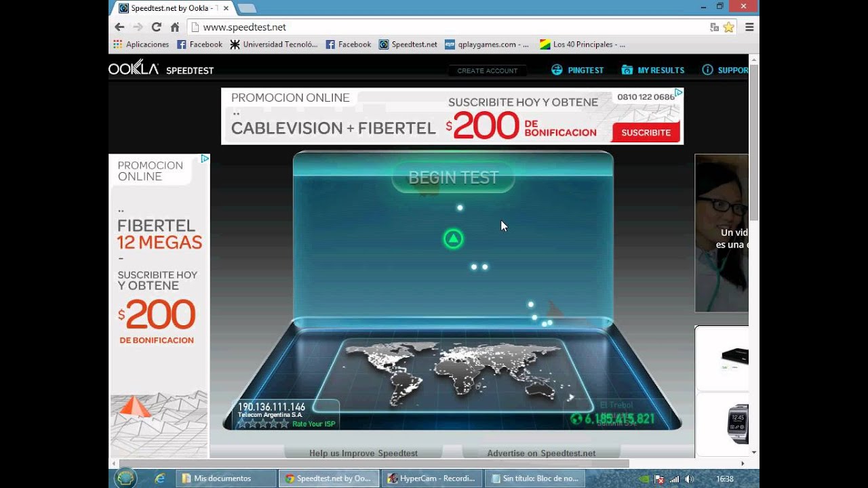Open the qplaygames.com bookmark
This screenshot has width=868, height=488.
487,44
